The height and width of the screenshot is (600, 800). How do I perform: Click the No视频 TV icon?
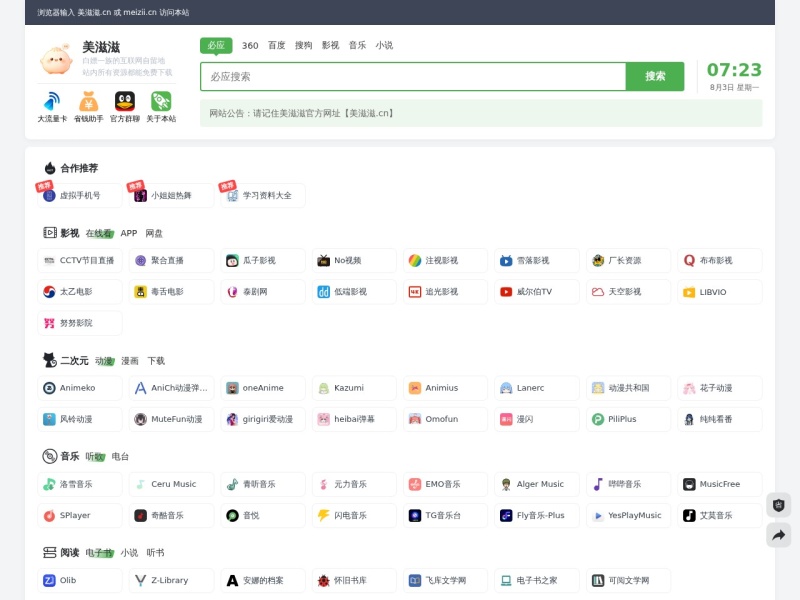pos(323,261)
